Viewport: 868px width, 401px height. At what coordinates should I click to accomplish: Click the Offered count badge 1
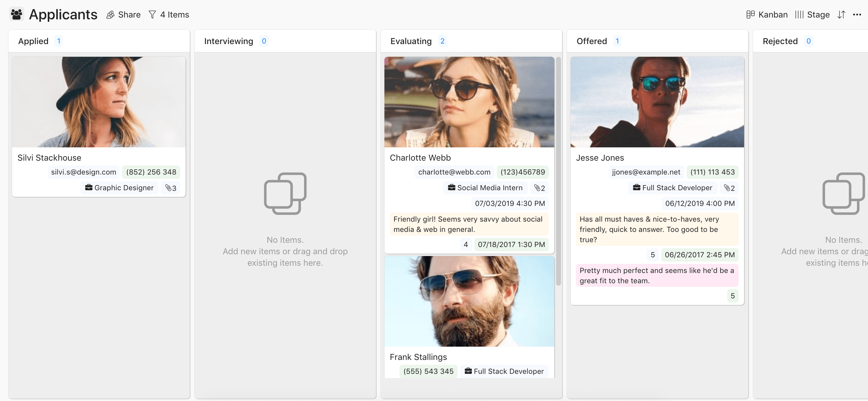coord(617,41)
